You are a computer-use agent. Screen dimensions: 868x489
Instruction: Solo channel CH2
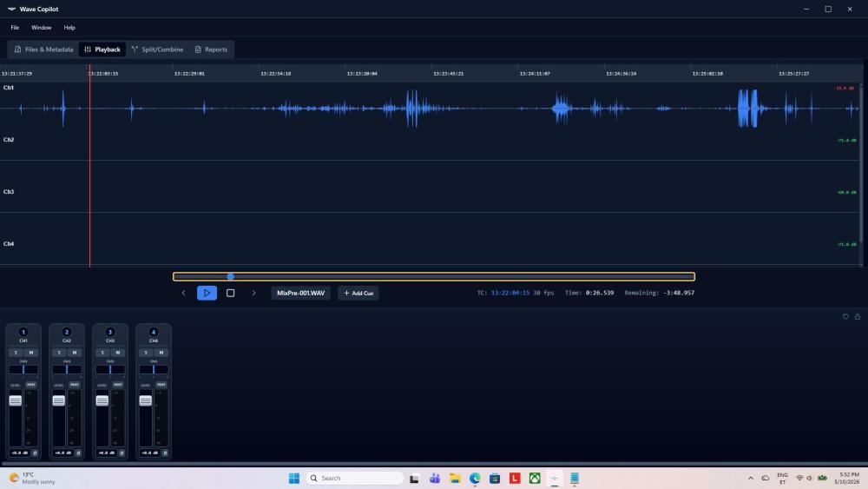tap(59, 353)
